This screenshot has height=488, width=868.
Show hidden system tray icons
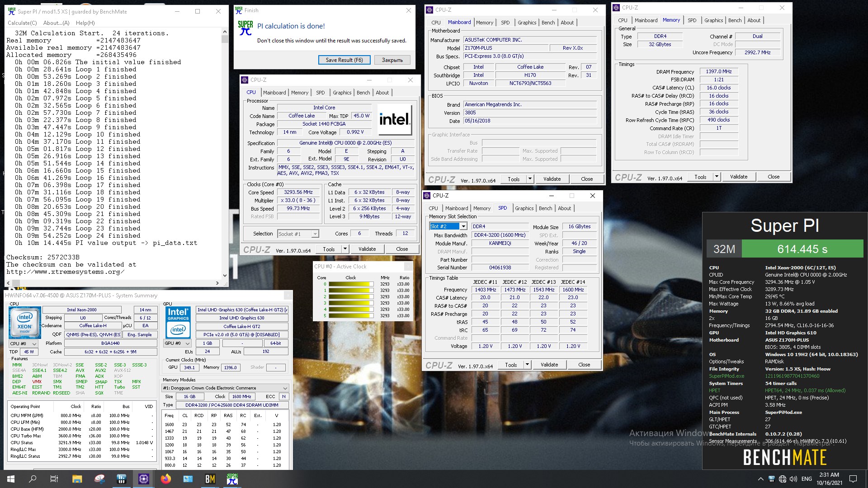tap(760, 479)
